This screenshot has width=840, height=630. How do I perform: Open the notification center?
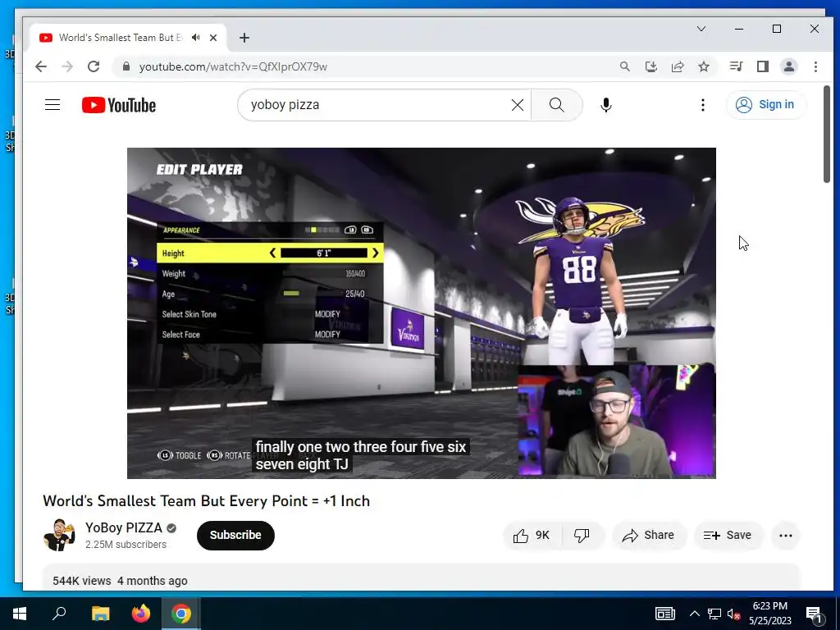pos(814,614)
